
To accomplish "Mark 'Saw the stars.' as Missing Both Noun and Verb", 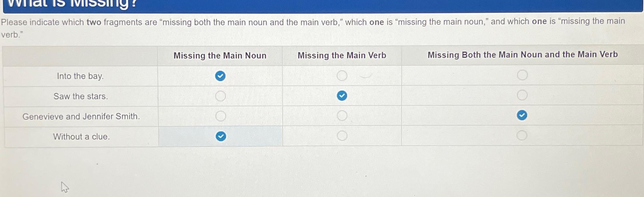I will coord(522,95).
